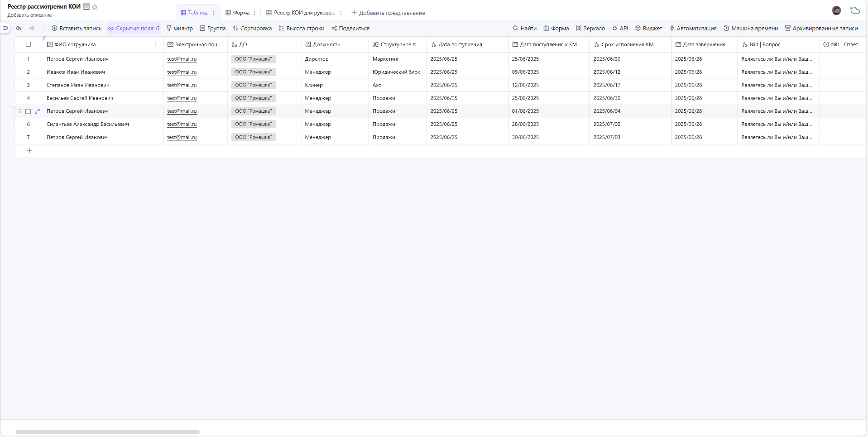The width and height of the screenshot is (868, 437).
Task: Select the 09/06/2025 date cell
Action: [x=549, y=72]
